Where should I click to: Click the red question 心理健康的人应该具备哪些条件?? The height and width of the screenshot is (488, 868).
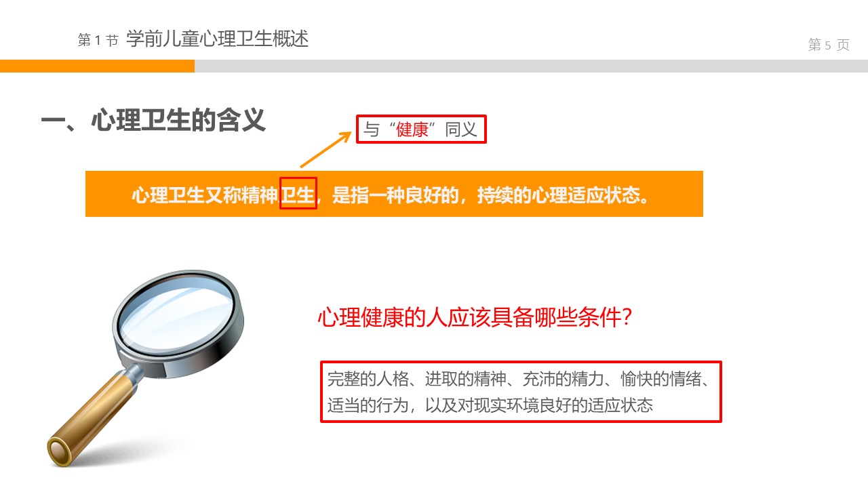coord(475,317)
